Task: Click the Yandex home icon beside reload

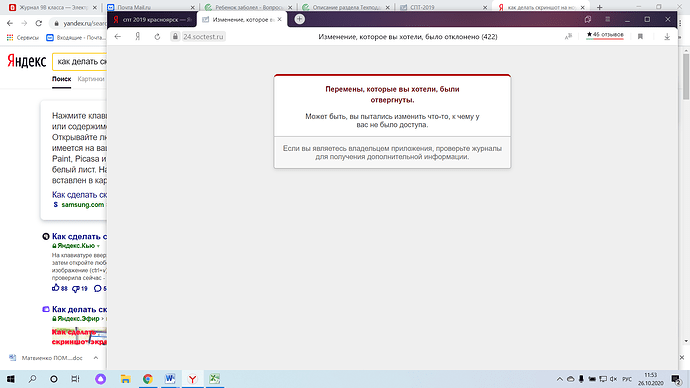Action: [138, 37]
